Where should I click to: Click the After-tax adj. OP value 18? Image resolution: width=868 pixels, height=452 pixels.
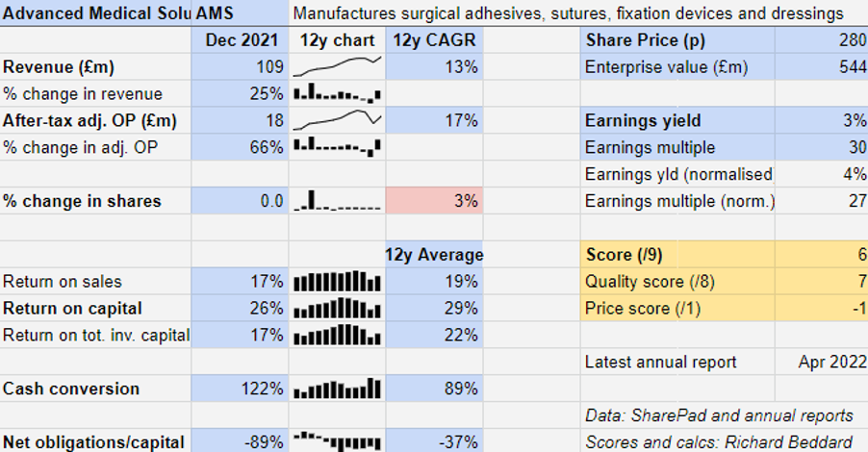tap(241, 120)
